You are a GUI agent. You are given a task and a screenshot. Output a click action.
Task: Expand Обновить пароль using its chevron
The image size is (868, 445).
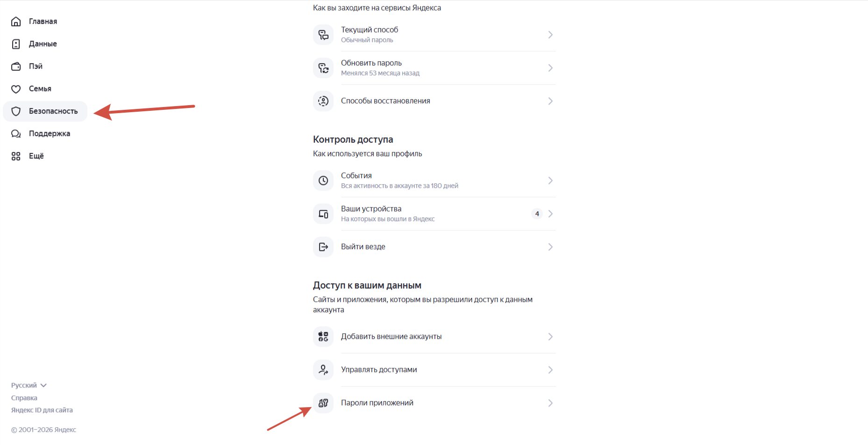coord(550,68)
